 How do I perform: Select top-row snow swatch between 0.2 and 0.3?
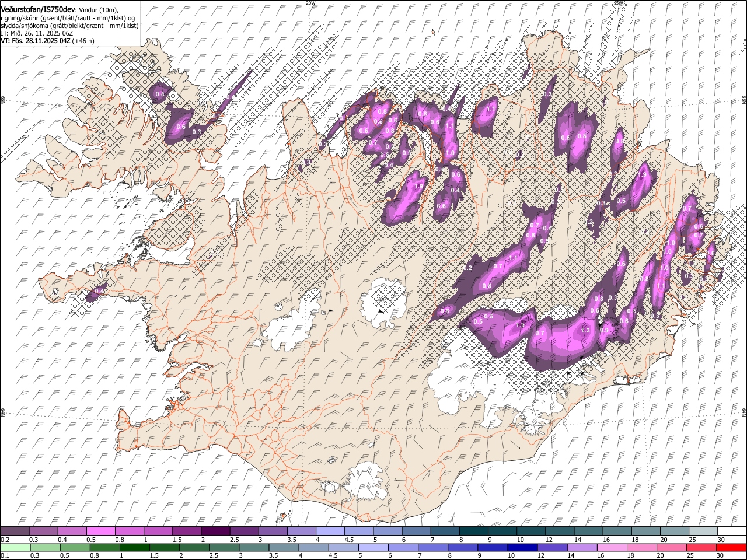15,531
